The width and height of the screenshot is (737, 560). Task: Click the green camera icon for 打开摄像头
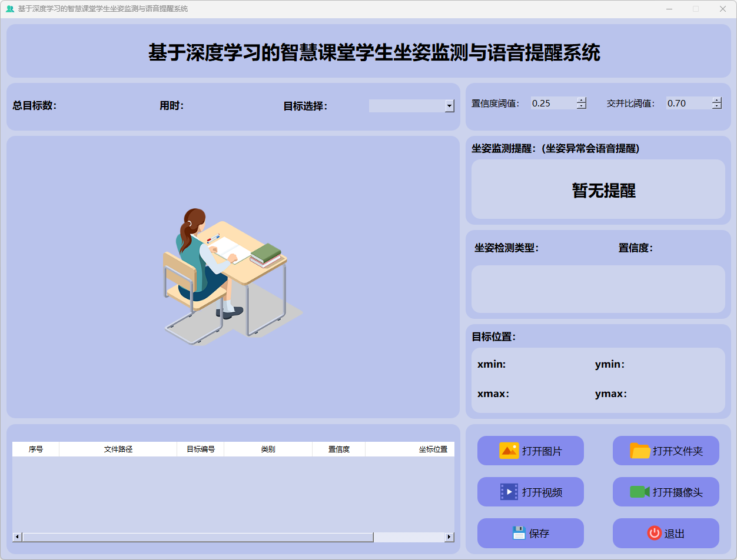(639, 492)
